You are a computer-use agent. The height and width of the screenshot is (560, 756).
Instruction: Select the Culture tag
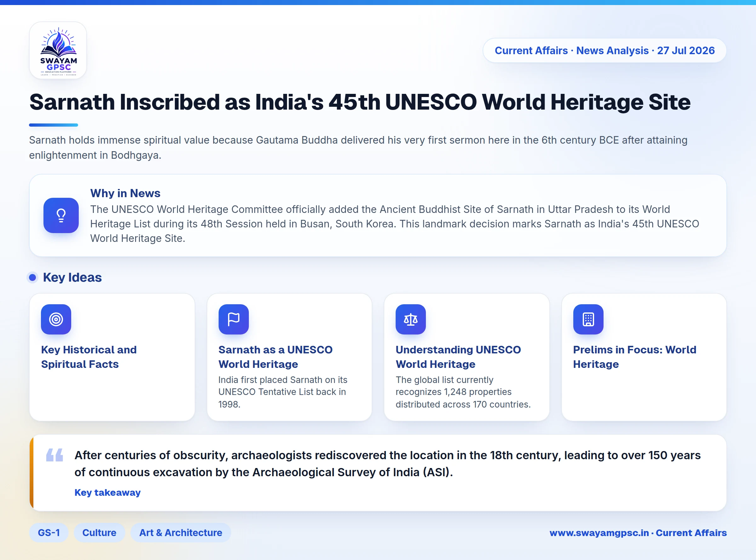click(x=99, y=533)
